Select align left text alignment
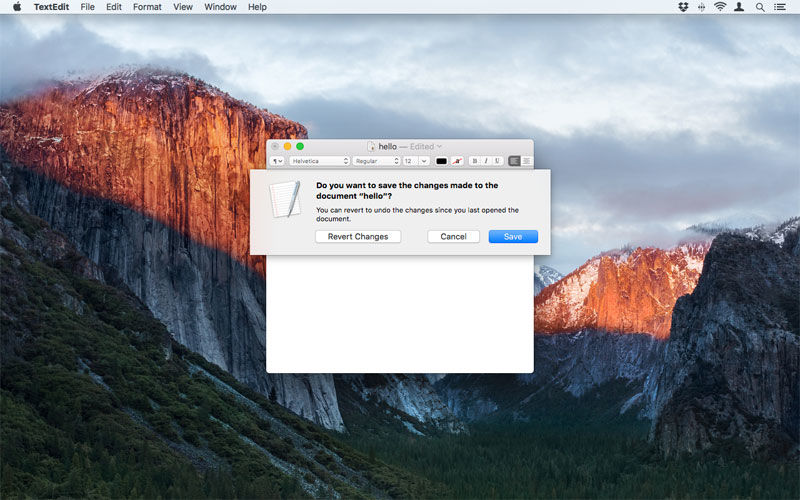Viewport: 800px width, 500px height. coord(514,161)
